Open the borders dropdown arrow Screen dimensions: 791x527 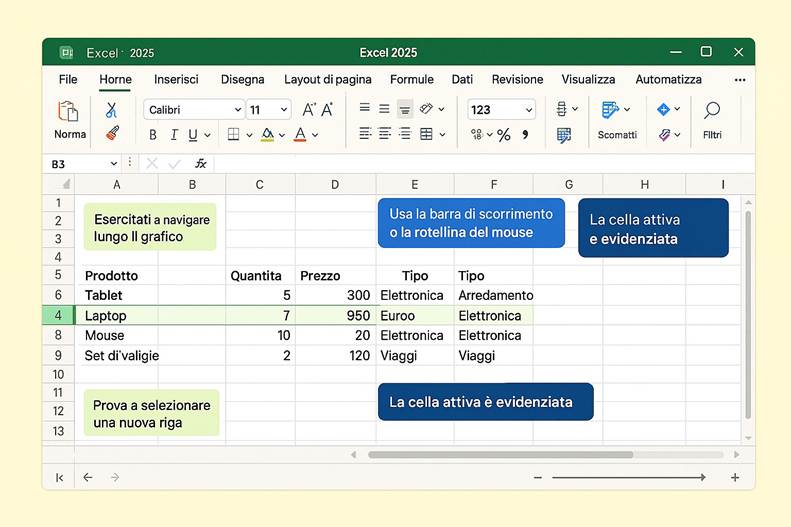[x=249, y=135]
